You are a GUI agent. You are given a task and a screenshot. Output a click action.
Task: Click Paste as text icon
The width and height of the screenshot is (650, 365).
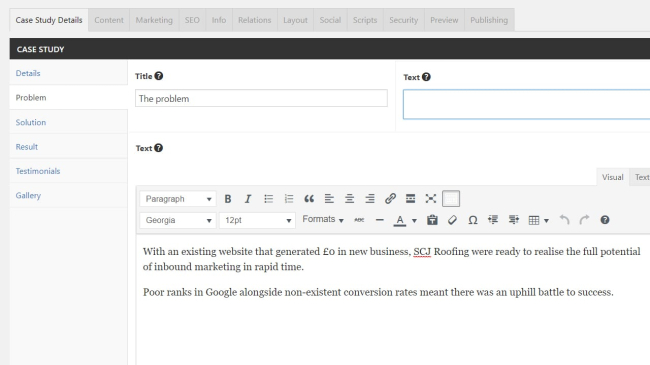pos(432,220)
